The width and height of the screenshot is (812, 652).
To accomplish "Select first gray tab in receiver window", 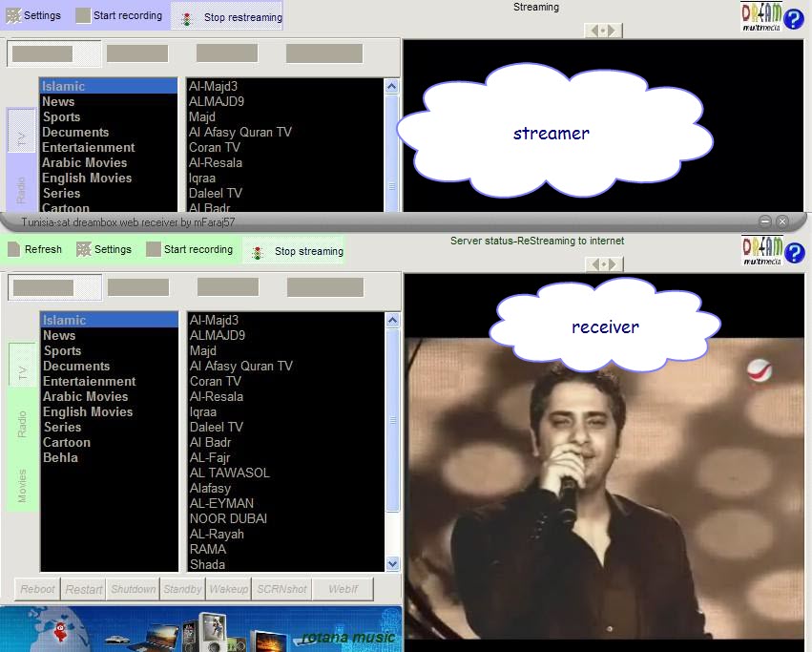I will [55, 287].
